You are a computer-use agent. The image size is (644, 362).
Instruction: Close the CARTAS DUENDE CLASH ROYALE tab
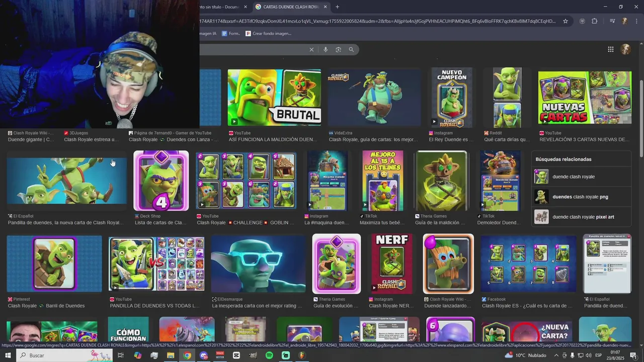point(325,7)
